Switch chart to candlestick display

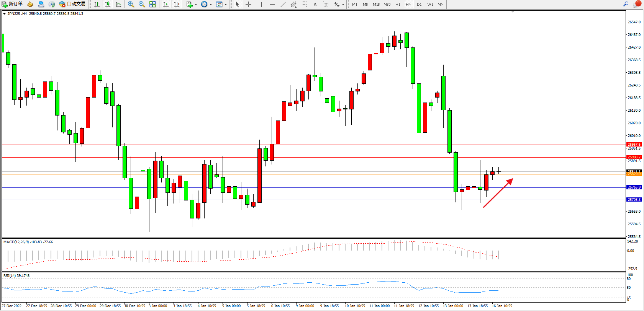point(108,4)
